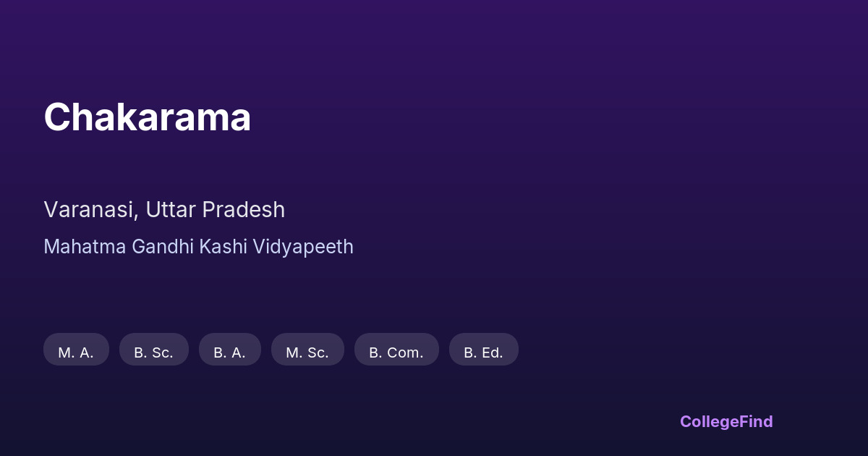Choose the B. A. course tag

229,352
